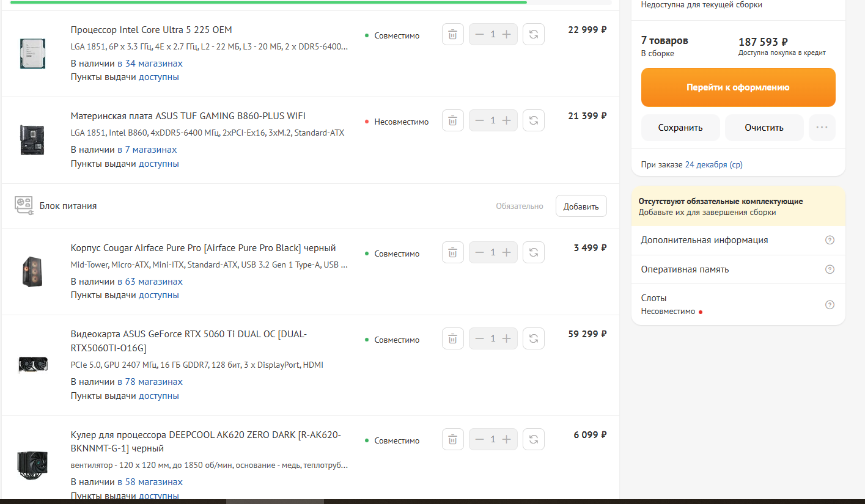The height and width of the screenshot is (504, 865).
Task: Replace the DEEPCOOL AK620 cooler
Action: 534,439
